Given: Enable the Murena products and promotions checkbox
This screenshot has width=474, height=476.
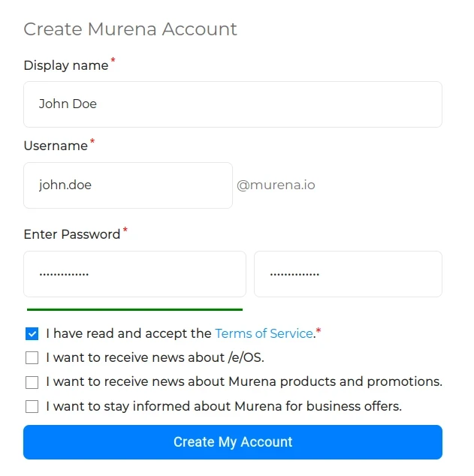Looking at the screenshot, I should pos(32,382).
